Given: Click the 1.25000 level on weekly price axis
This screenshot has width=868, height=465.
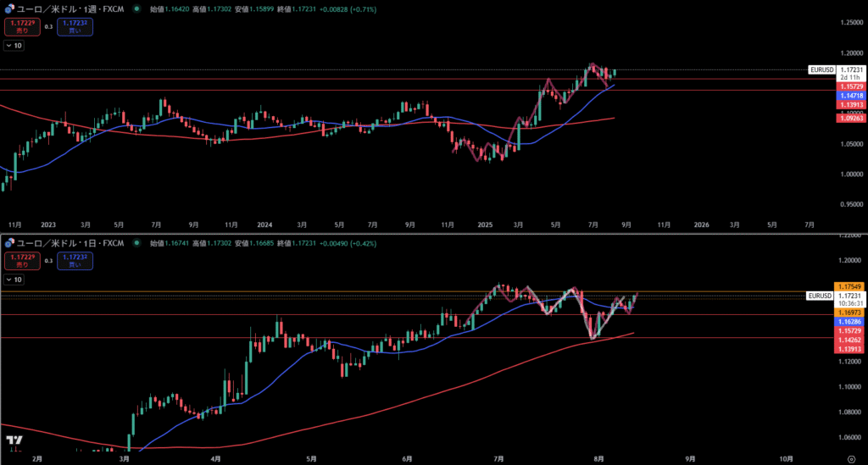Looking at the screenshot, I should click(851, 23).
